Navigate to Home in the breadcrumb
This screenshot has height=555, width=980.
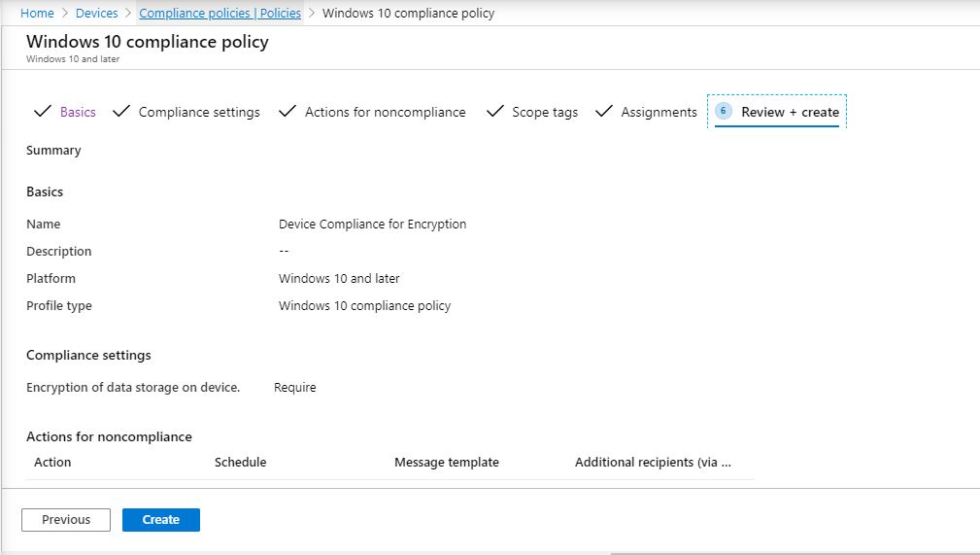point(37,13)
